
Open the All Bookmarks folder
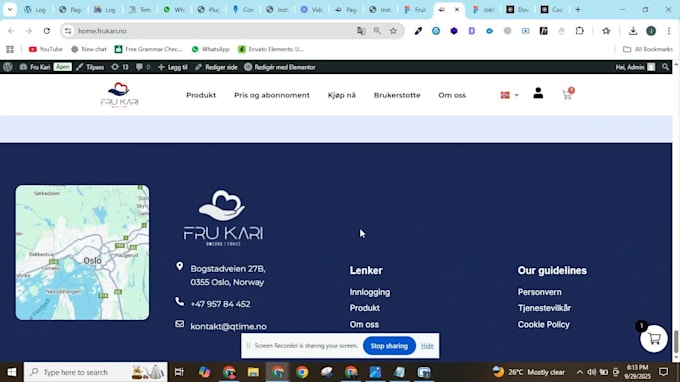click(x=648, y=49)
